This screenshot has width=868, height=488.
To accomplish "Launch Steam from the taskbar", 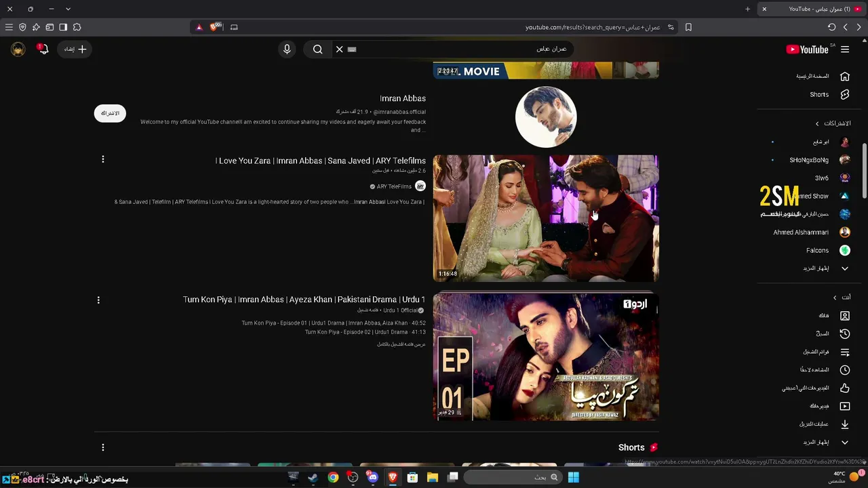I will [x=313, y=477].
